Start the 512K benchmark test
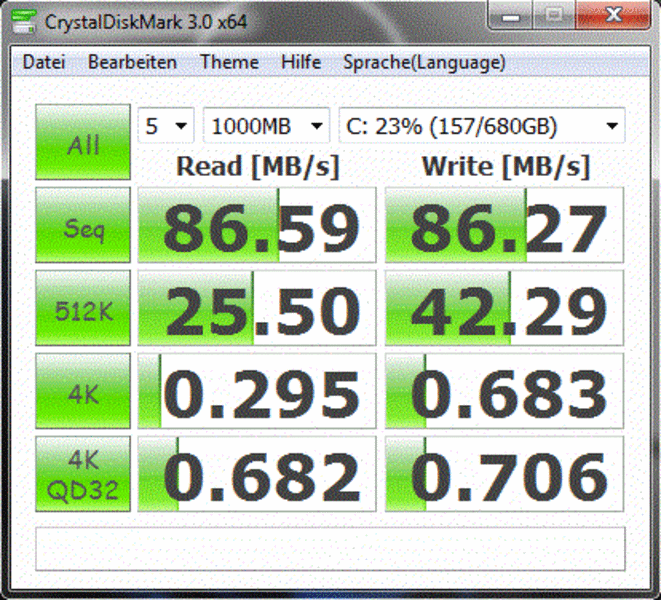Screen dimensions: 661x600 (83, 308)
